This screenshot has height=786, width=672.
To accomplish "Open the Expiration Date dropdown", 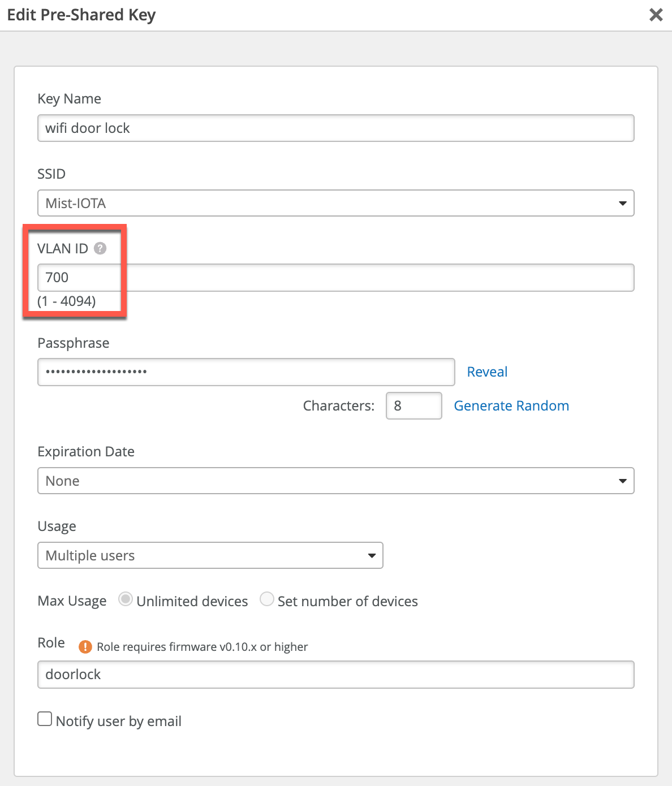I will point(335,481).
